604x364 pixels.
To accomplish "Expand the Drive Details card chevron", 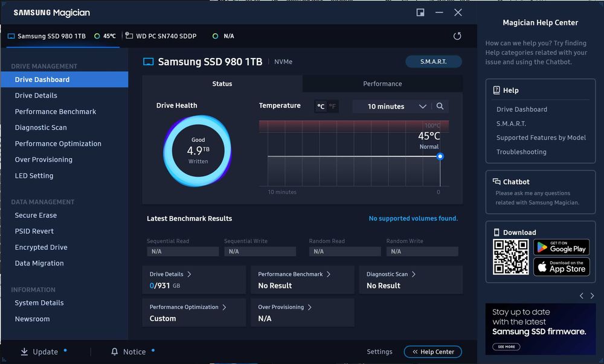I will point(189,274).
